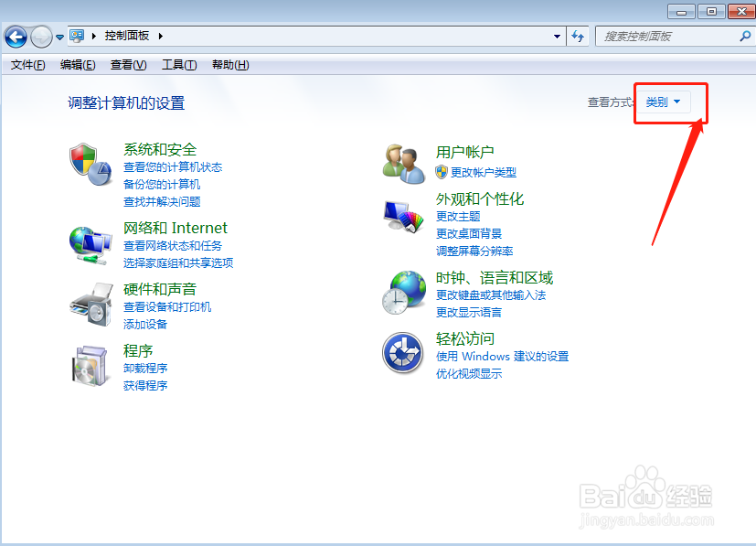Click the 网络和 Internet shield icon
The image size is (756, 546).
click(90, 243)
